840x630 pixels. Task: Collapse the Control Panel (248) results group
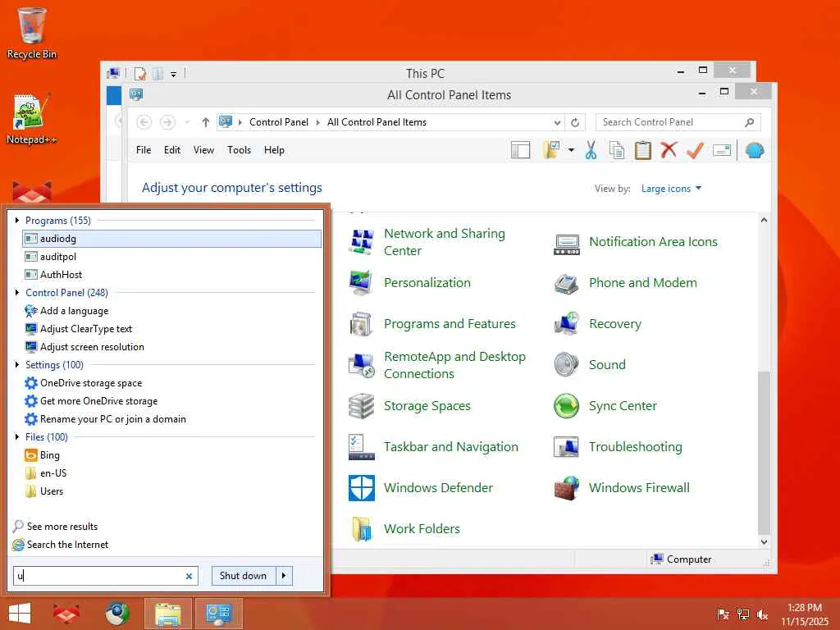pos(17,293)
